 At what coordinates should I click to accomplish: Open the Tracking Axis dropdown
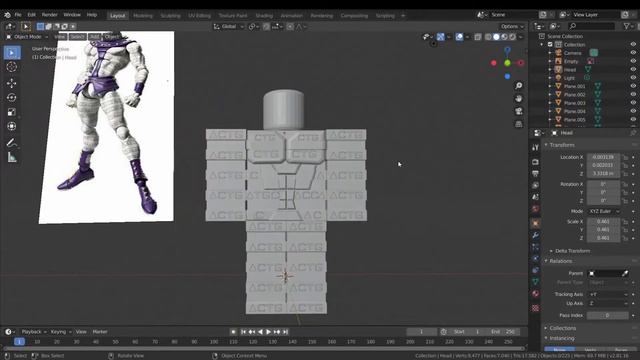[608, 294]
